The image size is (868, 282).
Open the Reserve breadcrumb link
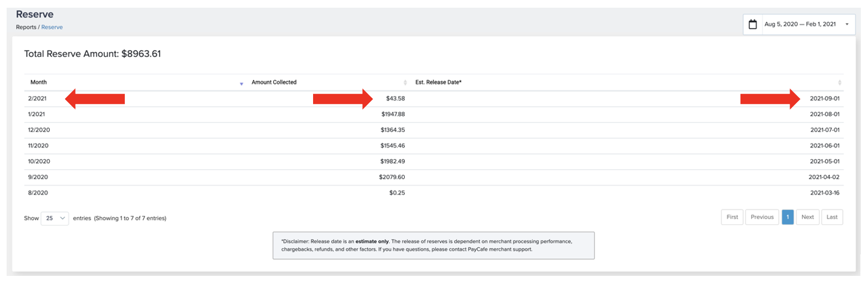coord(52,27)
